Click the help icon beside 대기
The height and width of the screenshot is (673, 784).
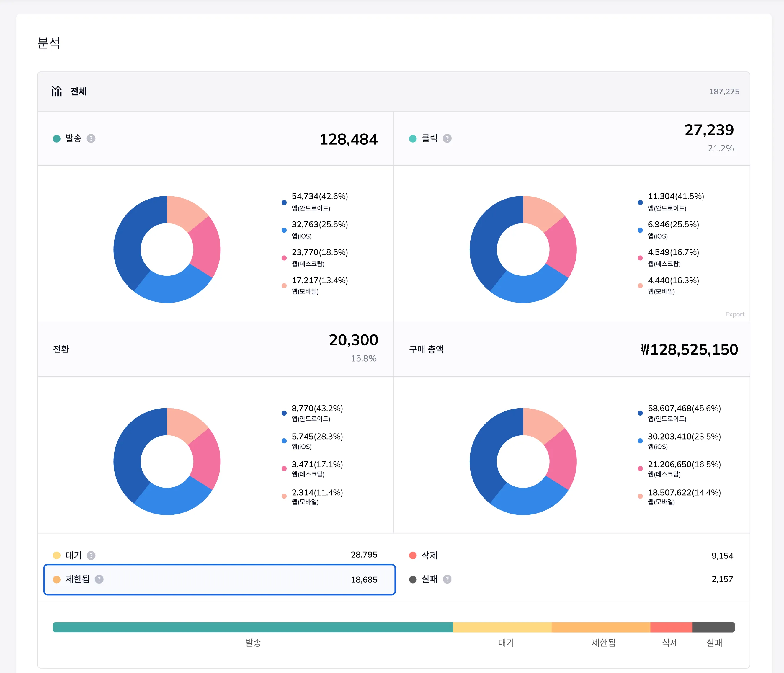pos(91,555)
